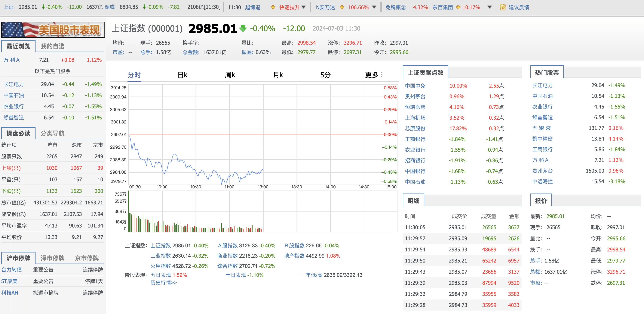Click the plus icon beside 东百集团
This screenshot has height=314, width=644.
tap(459, 7)
